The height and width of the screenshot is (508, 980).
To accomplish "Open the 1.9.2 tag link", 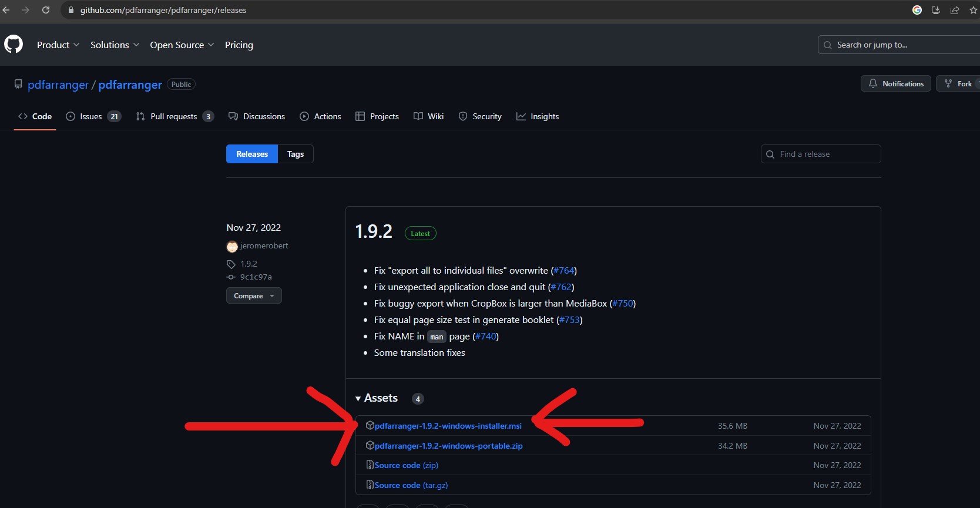I will pyautogui.click(x=249, y=264).
